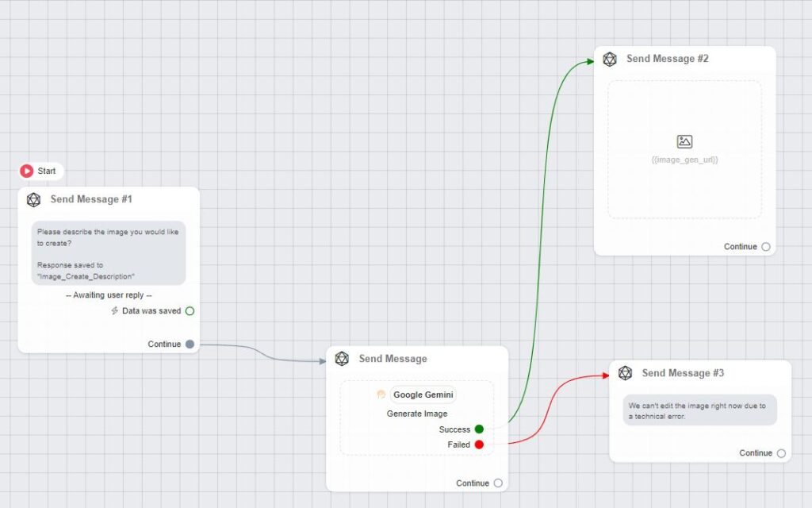Open the Send Message #2 title

pyautogui.click(x=668, y=59)
